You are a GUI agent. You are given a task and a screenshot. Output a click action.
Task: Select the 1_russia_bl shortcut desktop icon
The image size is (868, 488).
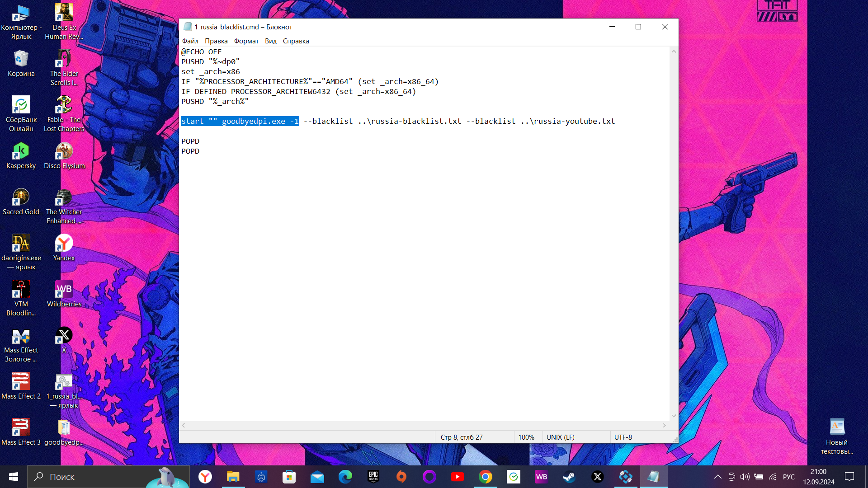pyautogui.click(x=64, y=391)
